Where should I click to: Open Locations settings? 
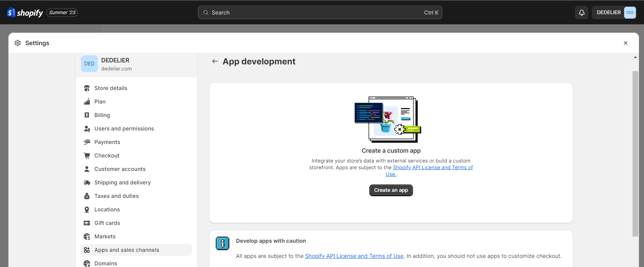pos(137,209)
